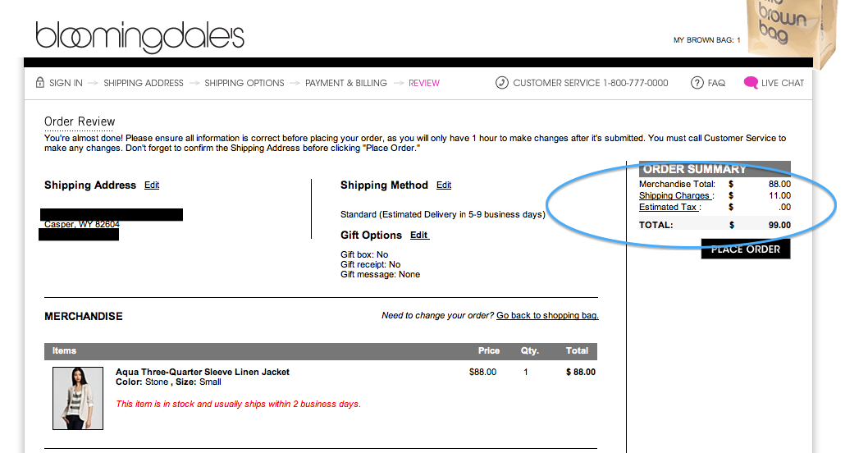This screenshot has width=868, height=453.
Task: Click the FAQ question mark icon
Action: (697, 83)
